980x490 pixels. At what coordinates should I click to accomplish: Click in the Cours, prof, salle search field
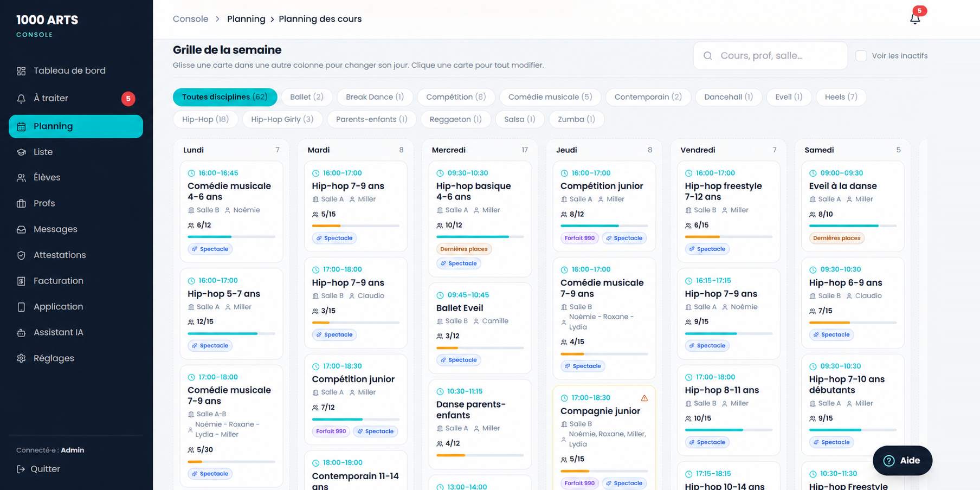coord(770,56)
